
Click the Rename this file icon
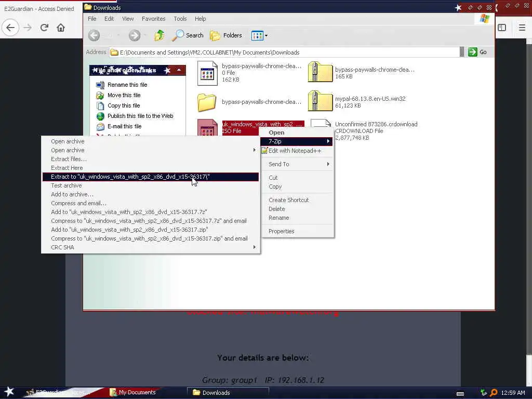click(100, 85)
